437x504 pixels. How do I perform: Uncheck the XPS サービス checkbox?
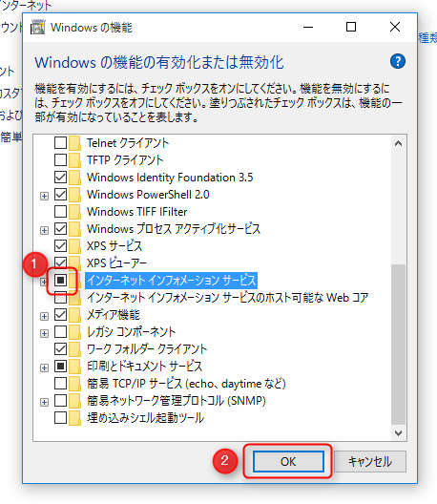60,246
